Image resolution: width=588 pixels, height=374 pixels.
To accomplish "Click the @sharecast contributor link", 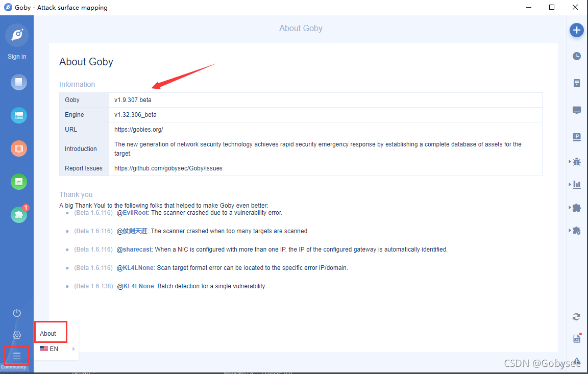I will pos(134,250).
